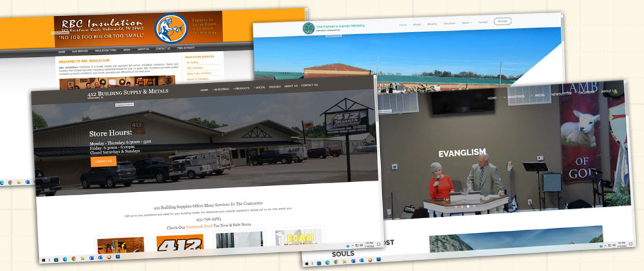Screen dimensions: 644x271
Task: Open Social dropdown on 412 Building Supply site
Action: point(259,87)
